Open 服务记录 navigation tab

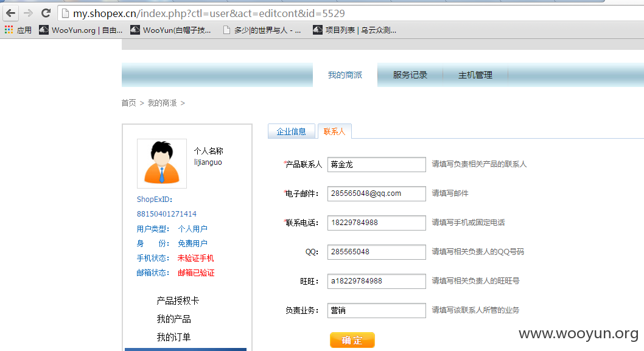tap(410, 75)
